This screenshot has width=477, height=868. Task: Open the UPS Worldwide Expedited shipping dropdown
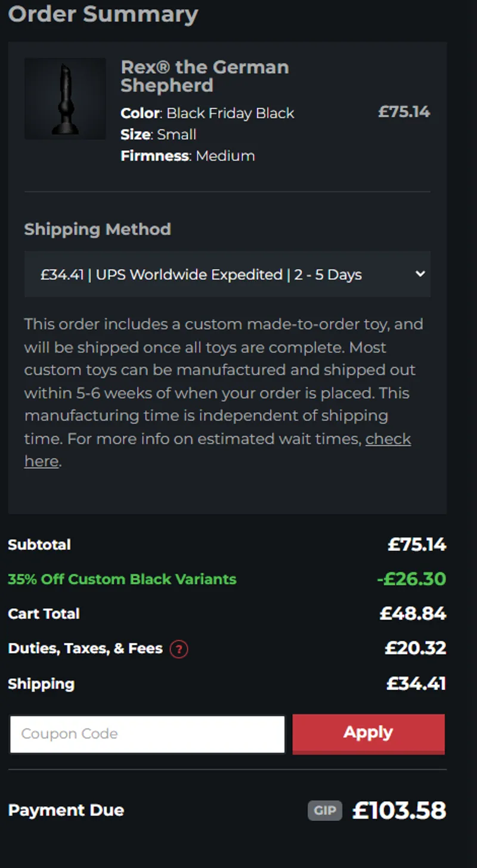click(227, 274)
